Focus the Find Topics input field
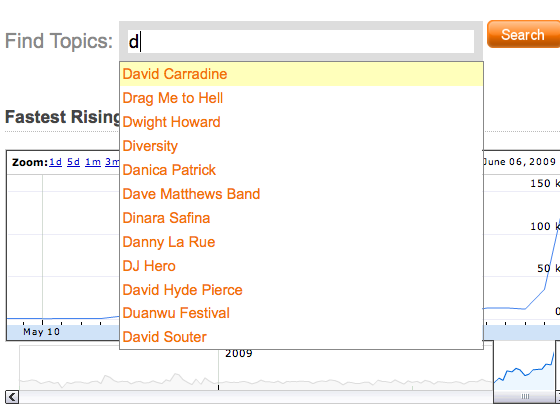This screenshot has height=416, width=560. coord(301,41)
